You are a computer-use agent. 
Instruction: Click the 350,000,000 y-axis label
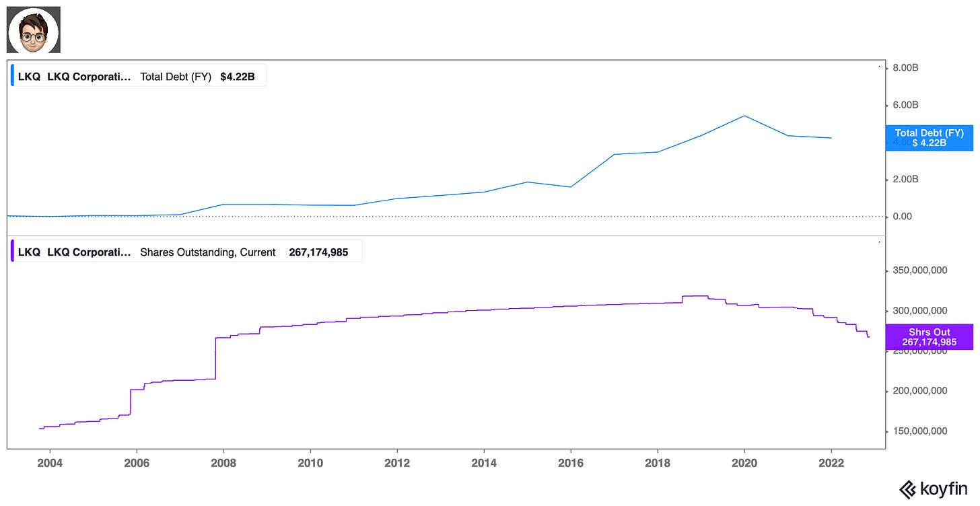[x=920, y=270]
